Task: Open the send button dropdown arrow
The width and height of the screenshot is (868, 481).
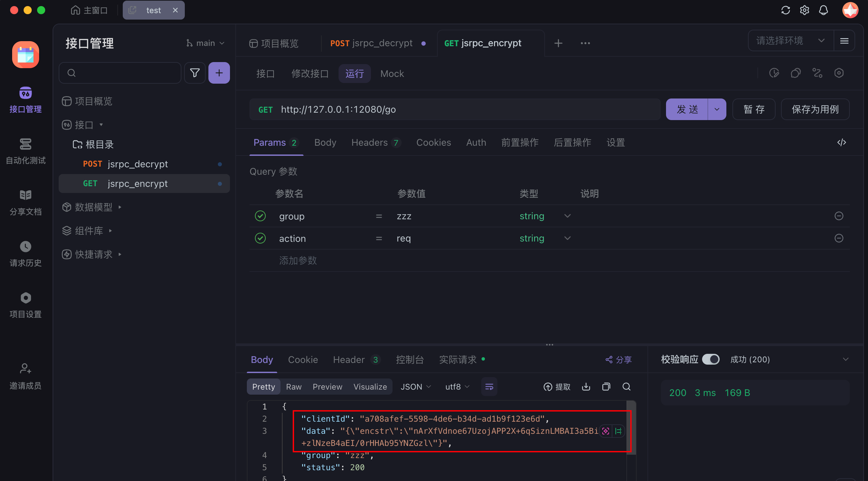Action: point(717,109)
